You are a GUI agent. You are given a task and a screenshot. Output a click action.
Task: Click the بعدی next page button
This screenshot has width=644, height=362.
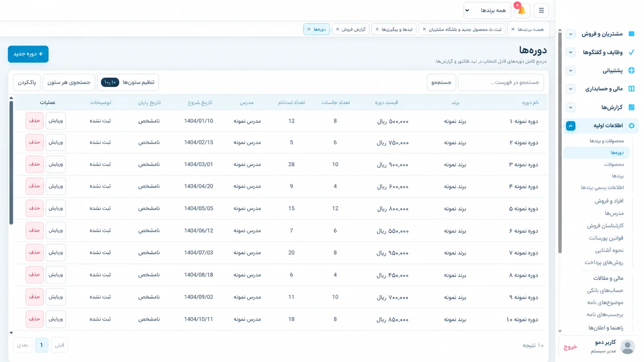click(23, 345)
